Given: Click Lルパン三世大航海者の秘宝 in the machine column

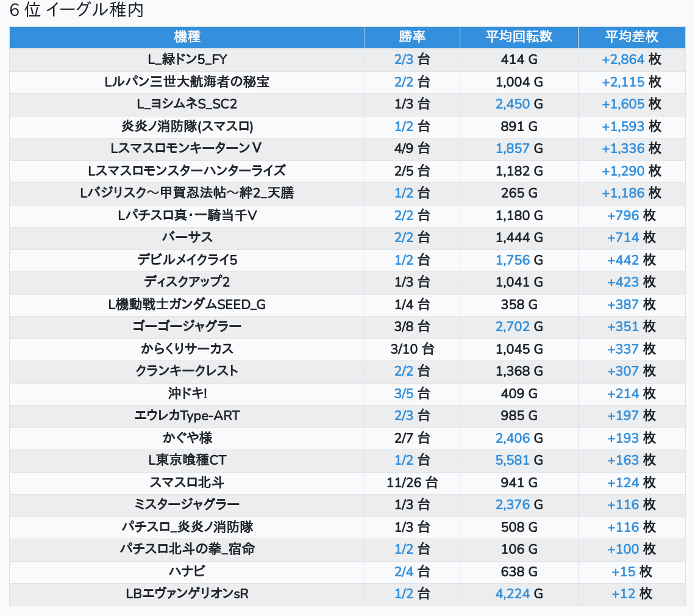Looking at the screenshot, I should [x=187, y=82].
